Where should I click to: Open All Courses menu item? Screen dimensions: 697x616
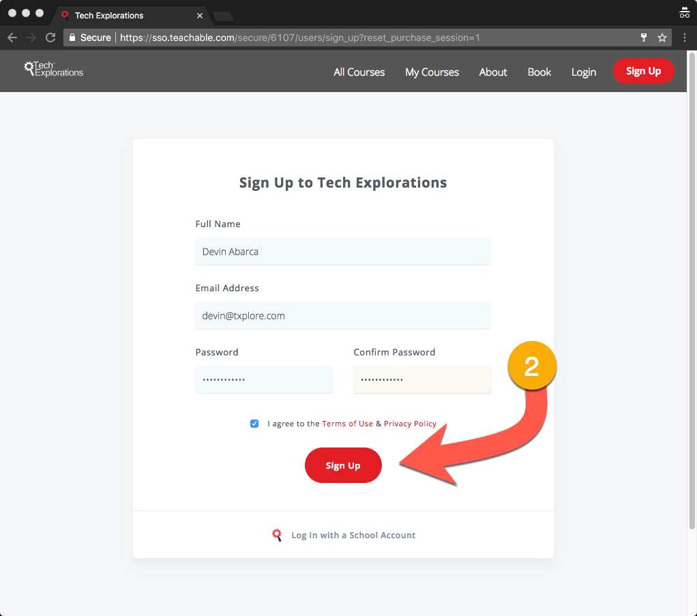359,72
